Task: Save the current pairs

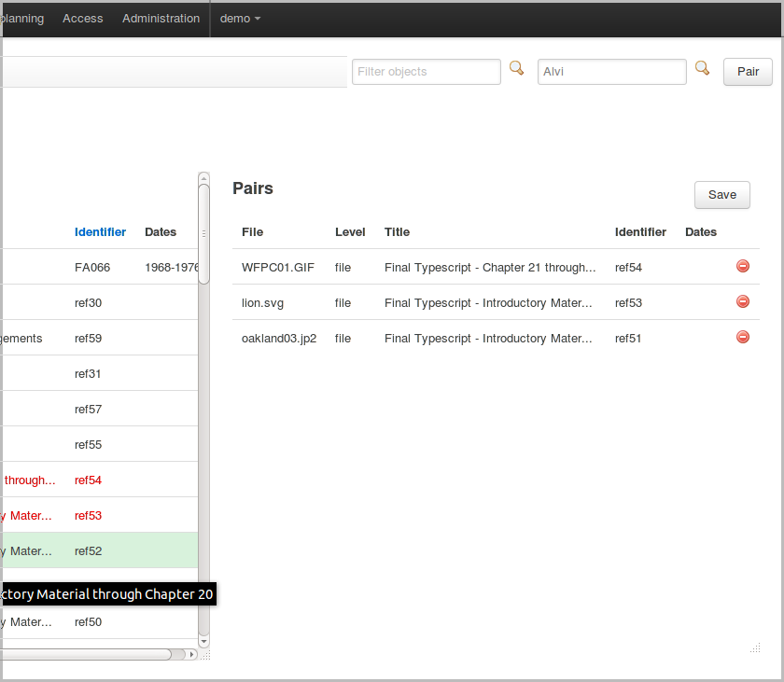Action: point(721,195)
